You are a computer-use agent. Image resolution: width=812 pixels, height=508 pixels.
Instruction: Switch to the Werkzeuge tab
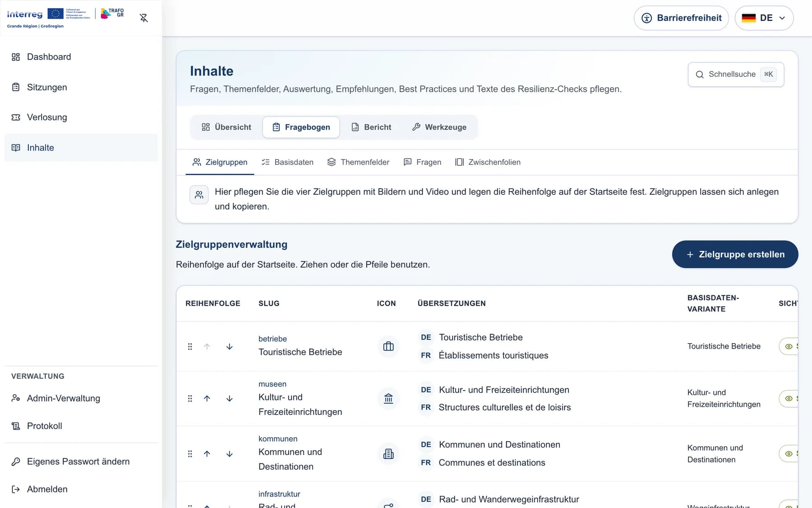click(x=439, y=127)
